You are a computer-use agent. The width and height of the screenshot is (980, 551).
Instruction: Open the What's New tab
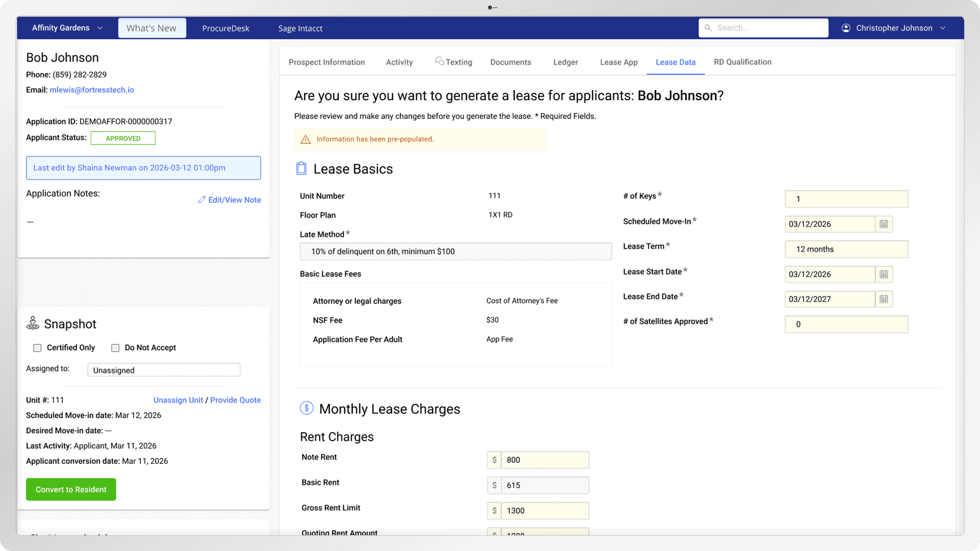click(x=152, y=28)
